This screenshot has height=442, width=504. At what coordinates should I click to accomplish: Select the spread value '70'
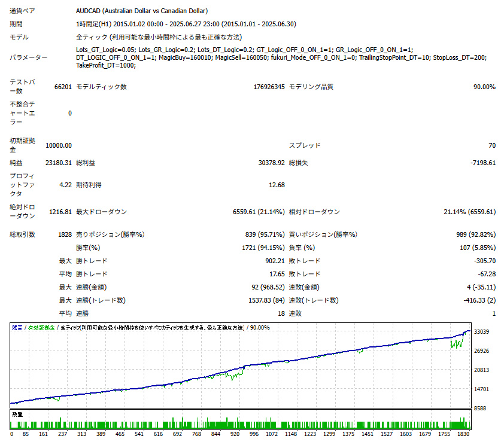pyautogui.click(x=492, y=145)
